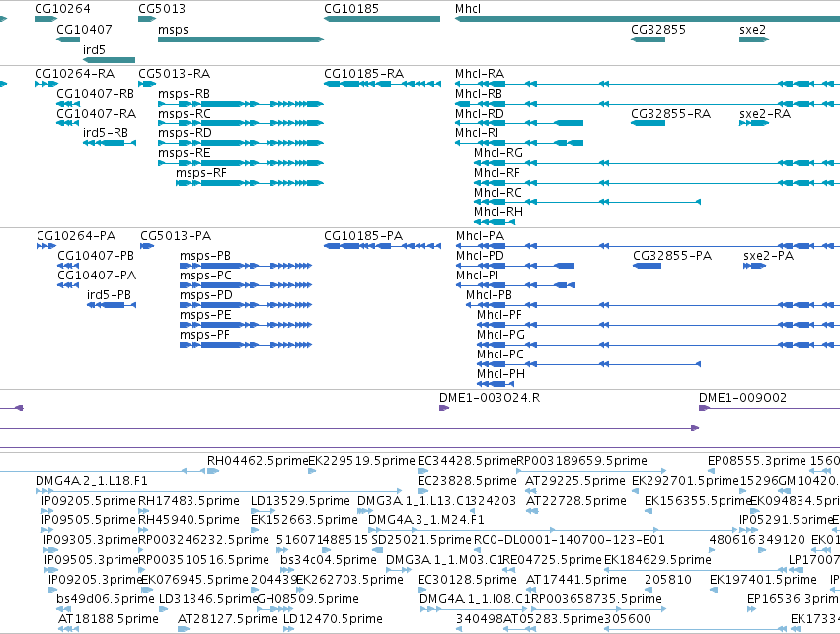Select EST bs49d06.5prime

point(63,610)
